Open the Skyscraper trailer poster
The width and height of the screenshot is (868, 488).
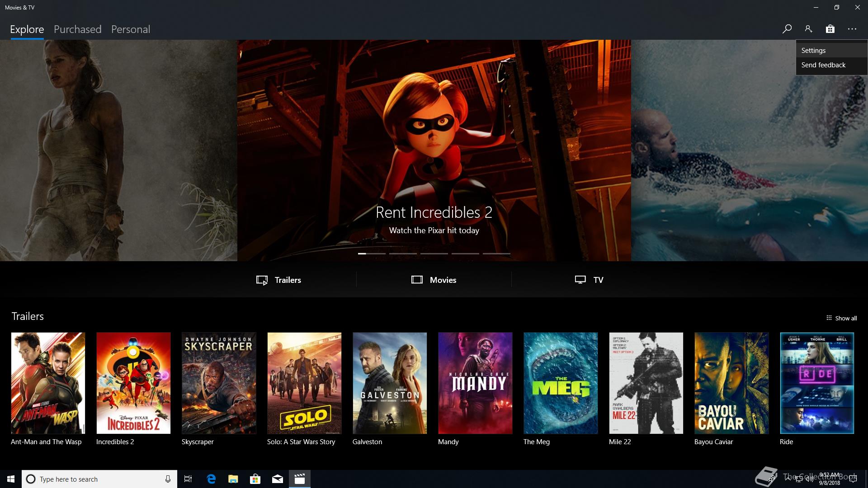pyautogui.click(x=219, y=383)
